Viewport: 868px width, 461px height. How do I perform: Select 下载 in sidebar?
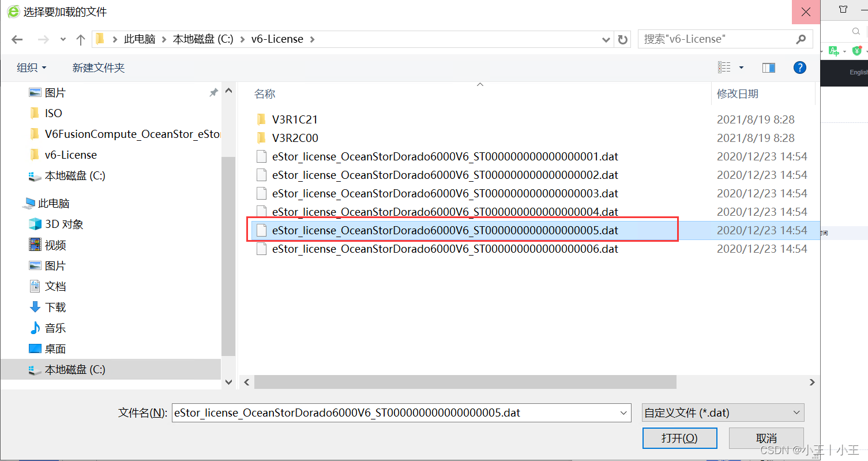(55, 307)
